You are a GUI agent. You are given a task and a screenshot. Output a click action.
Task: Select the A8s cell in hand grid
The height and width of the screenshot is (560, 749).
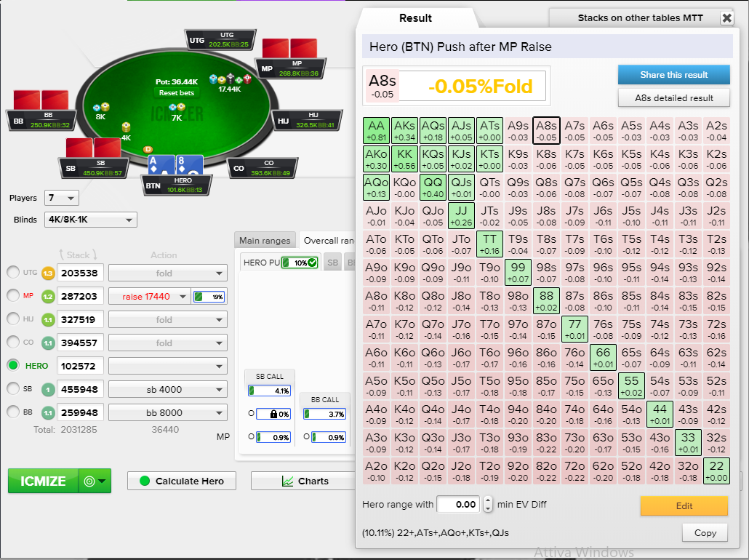point(546,130)
